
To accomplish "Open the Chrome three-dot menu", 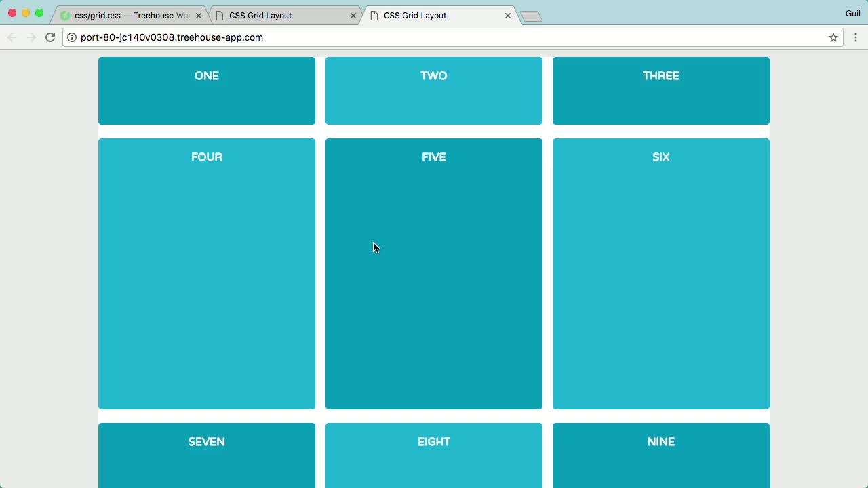I will 856,37.
